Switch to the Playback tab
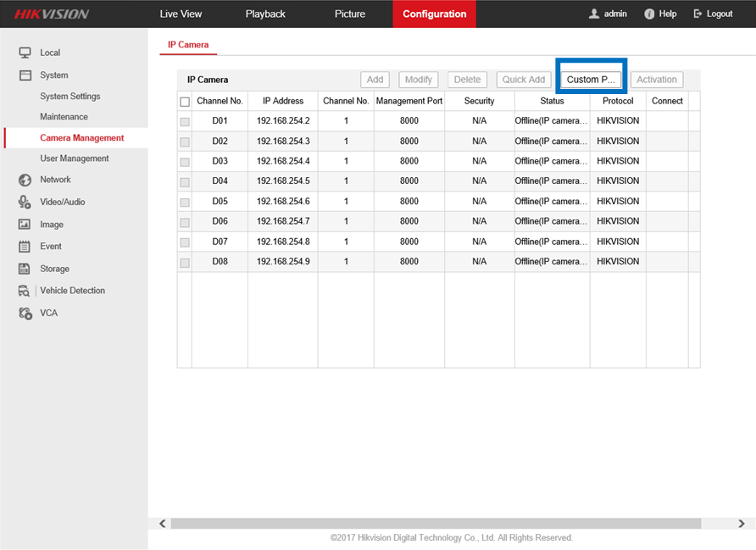Image resolution: width=756 pixels, height=550 pixels. [x=265, y=14]
